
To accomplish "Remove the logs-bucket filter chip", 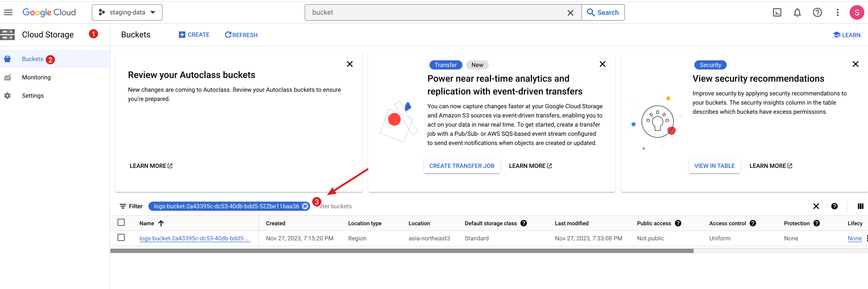I will pos(305,206).
